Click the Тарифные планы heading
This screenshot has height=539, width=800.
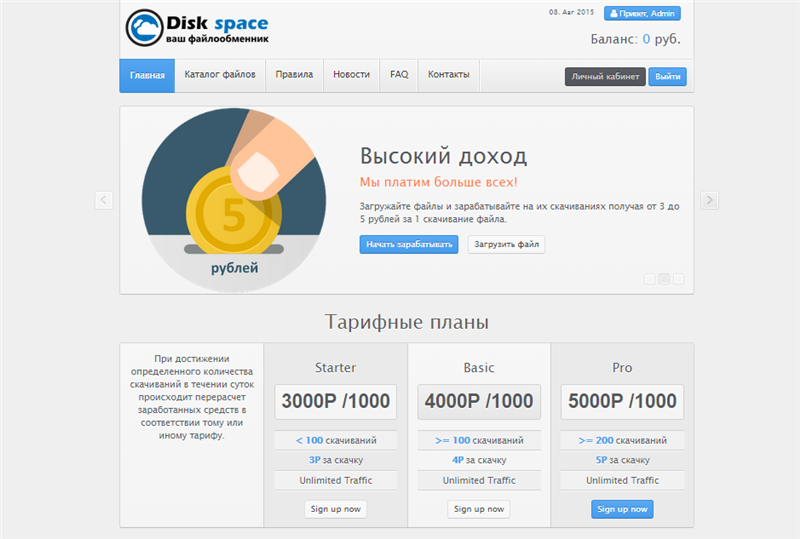[x=407, y=322]
